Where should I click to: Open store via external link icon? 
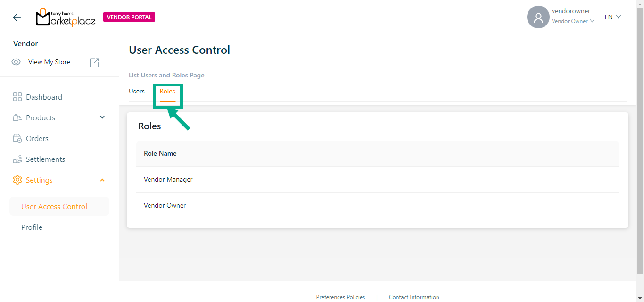[x=94, y=62]
